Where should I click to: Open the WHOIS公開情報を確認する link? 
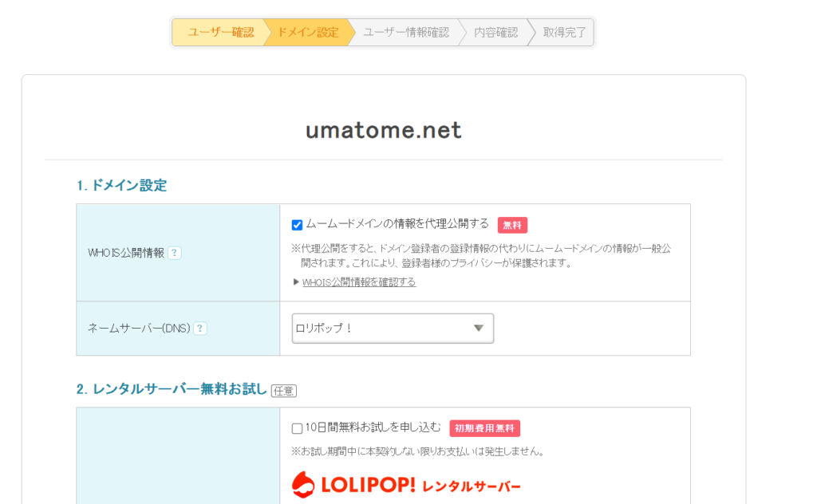359,282
